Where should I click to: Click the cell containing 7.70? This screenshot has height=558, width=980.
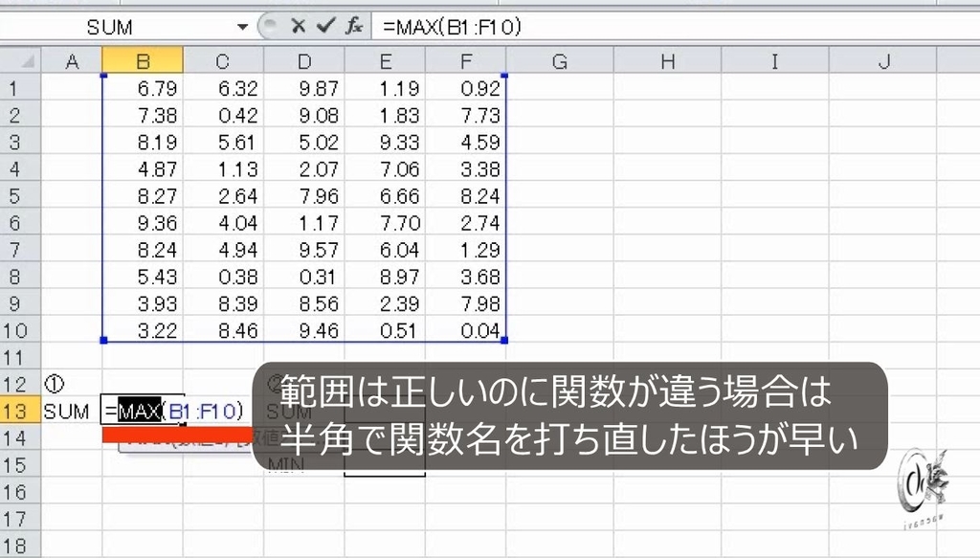[x=385, y=223]
